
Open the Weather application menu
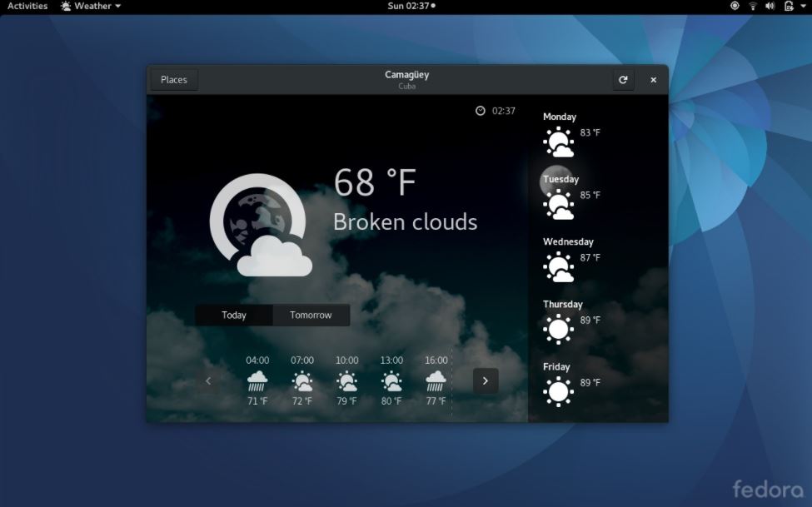91,6
